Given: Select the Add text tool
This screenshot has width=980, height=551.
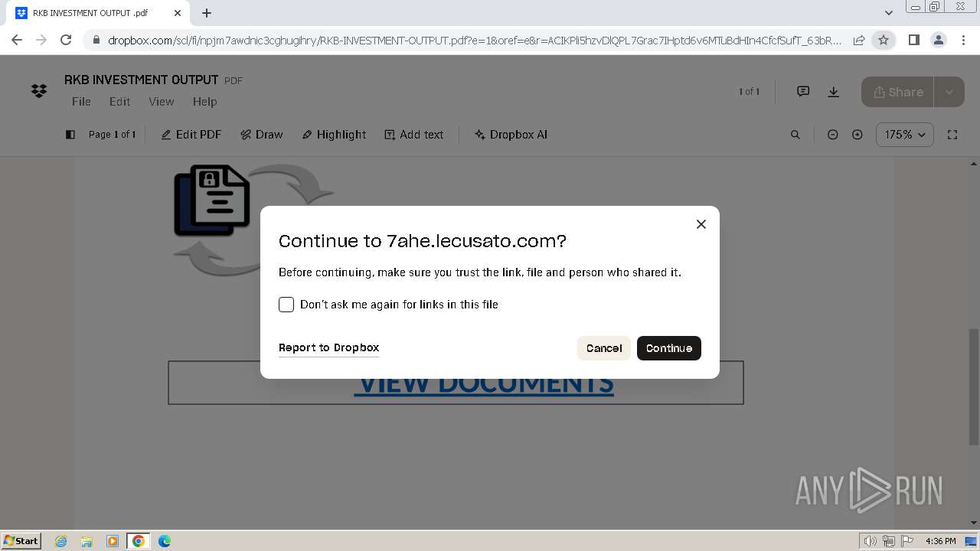Looking at the screenshot, I should (x=414, y=135).
